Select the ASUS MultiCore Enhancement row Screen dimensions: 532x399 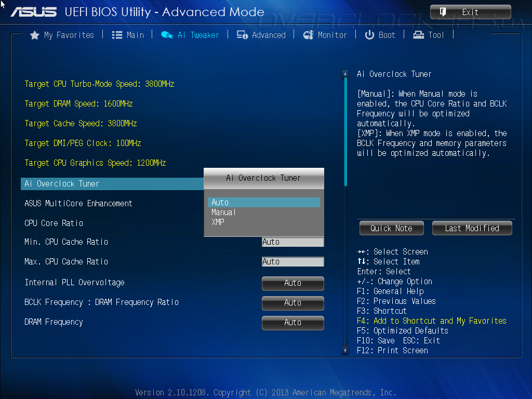coord(78,204)
